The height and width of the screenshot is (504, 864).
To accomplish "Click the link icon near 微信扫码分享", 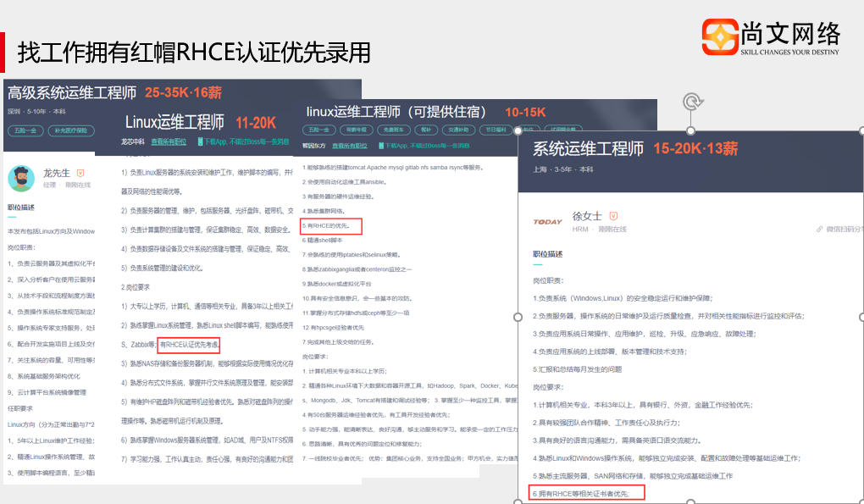I will (x=819, y=230).
